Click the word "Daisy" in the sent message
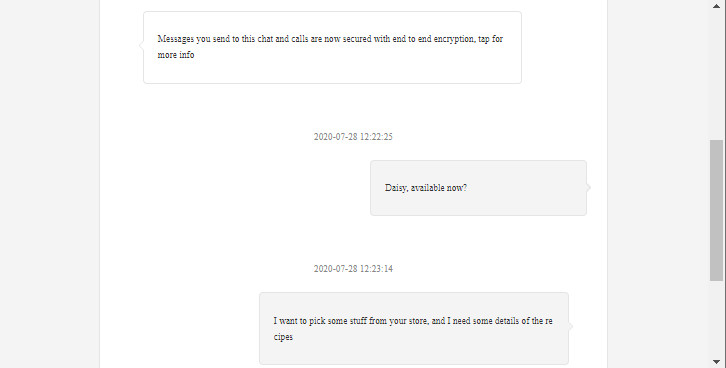The height and width of the screenshot is (368, 726). click(x=396, y=188)
